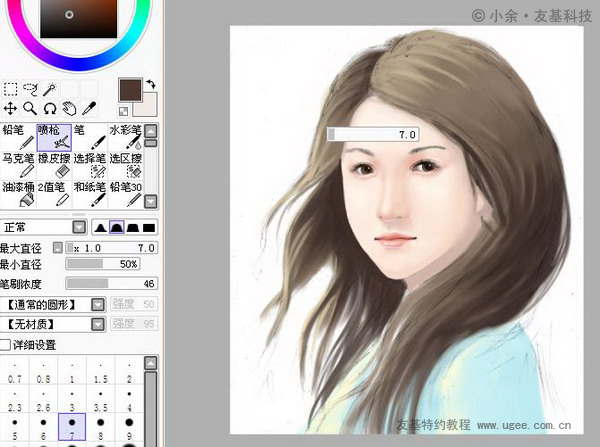Select brush size 3.5 preset
This screenshot has height=447, width=600.
(x=101, y=399)
